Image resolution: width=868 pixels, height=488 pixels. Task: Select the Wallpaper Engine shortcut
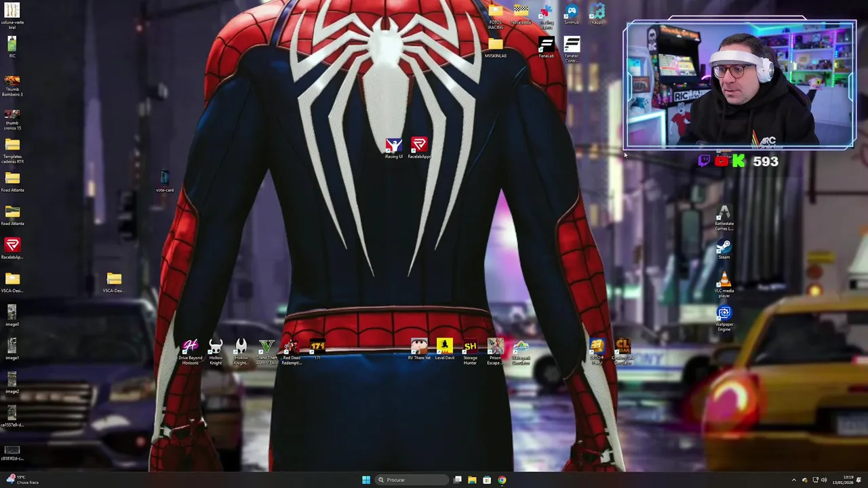724,319
